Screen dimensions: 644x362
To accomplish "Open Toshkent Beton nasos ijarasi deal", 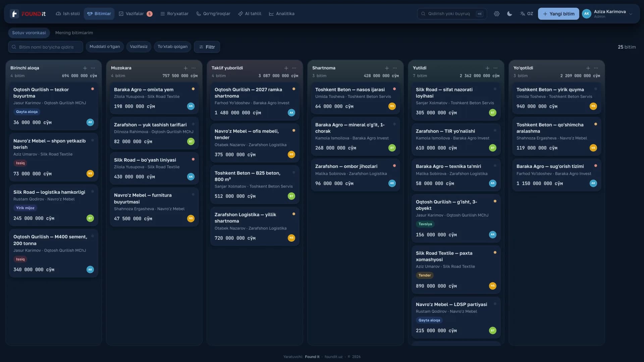I will [356, 98].
